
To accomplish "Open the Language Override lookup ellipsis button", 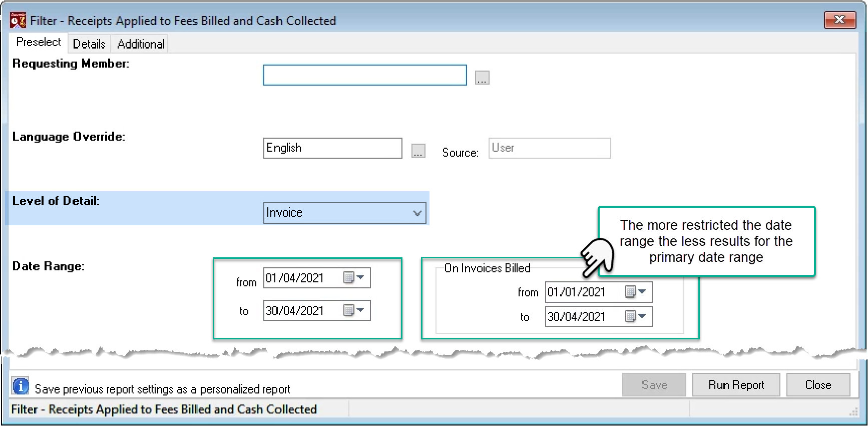I will 418,151.
